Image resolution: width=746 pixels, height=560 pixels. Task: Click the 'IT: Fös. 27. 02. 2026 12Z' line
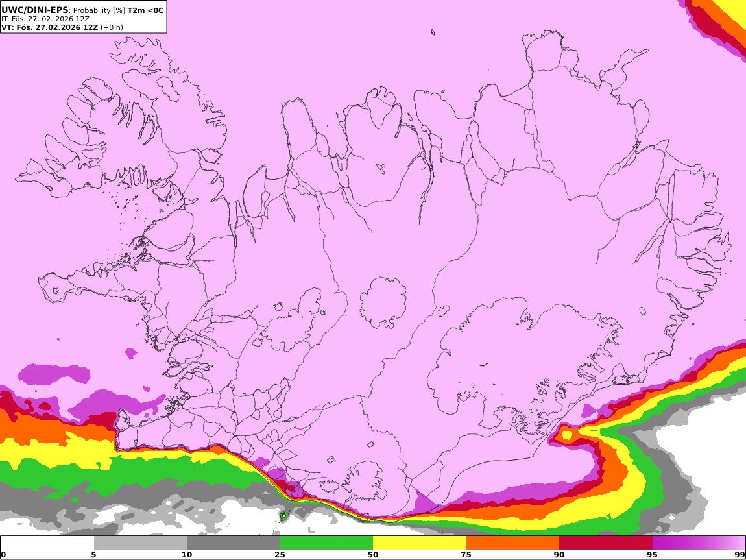[45, 19]
